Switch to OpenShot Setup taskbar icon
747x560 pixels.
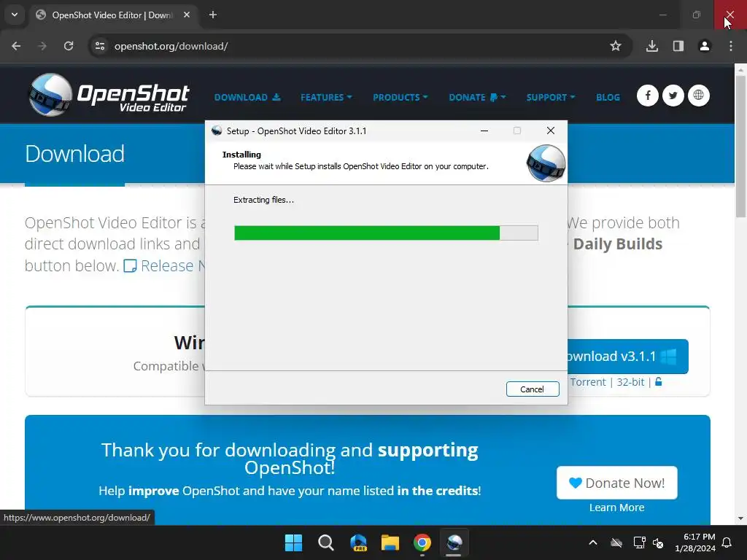(454, 542)
